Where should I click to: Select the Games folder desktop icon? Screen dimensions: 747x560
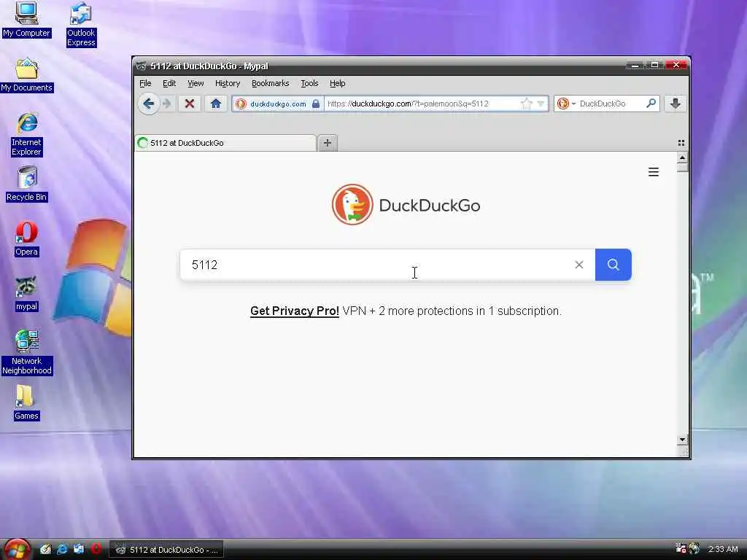click(26, 402)
